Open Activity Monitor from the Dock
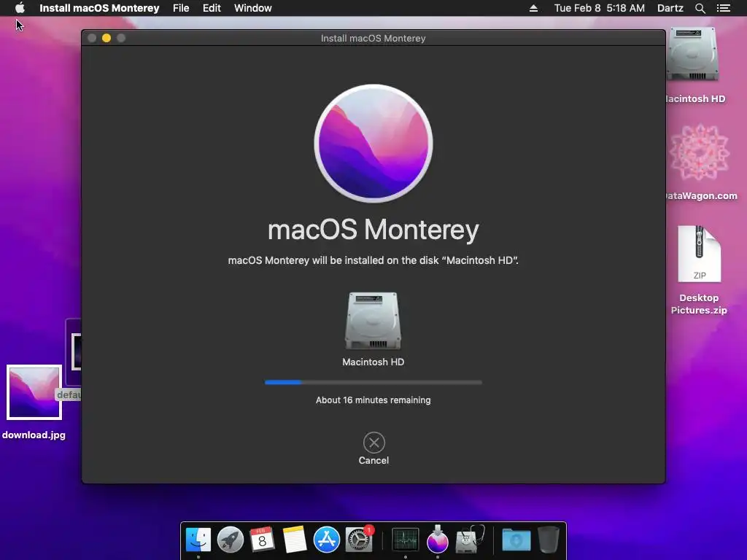Image resolution: width=747 pixels, height=560 pixels. point(406,540)
